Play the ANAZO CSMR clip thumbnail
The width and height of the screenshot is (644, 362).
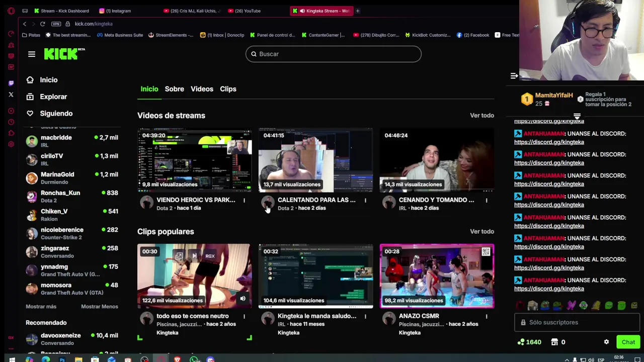pos(437,277)
